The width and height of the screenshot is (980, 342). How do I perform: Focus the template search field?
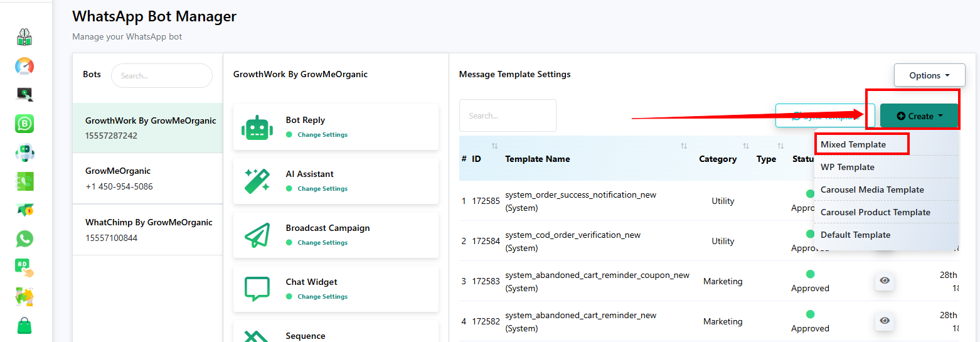[x=508, y=115]
